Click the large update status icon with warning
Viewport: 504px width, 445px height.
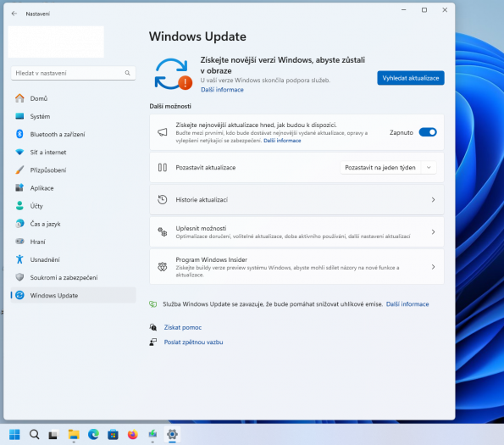173,75
